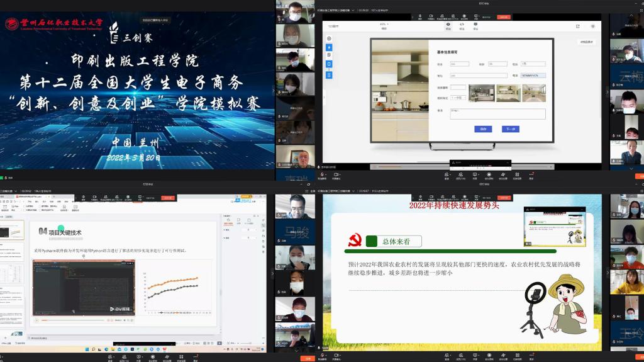Select the 项目关键技术 slide thumbnail in the slide panel

tap(13, 230)
